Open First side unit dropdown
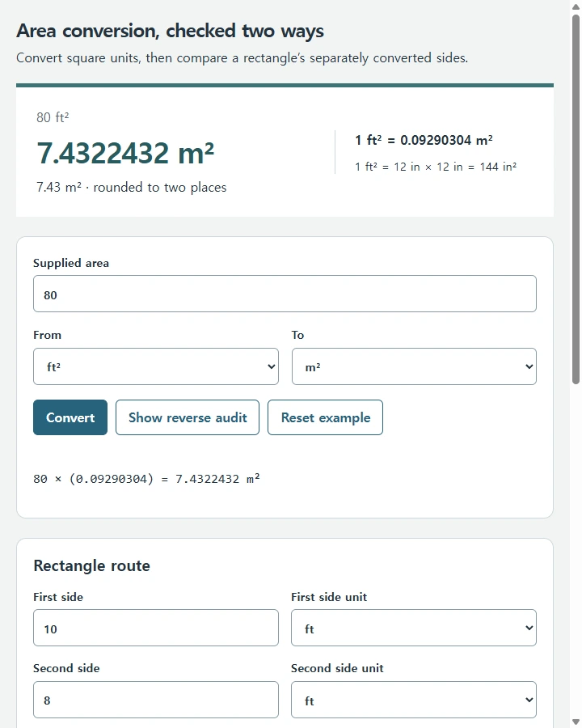This screenshot has width=582, height=728. tap(414, 628)
